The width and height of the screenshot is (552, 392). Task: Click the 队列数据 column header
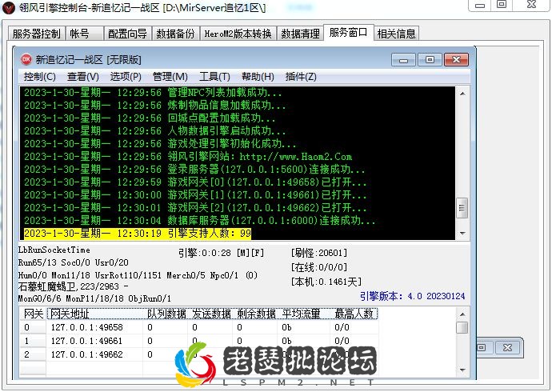[x=166, y=314]
